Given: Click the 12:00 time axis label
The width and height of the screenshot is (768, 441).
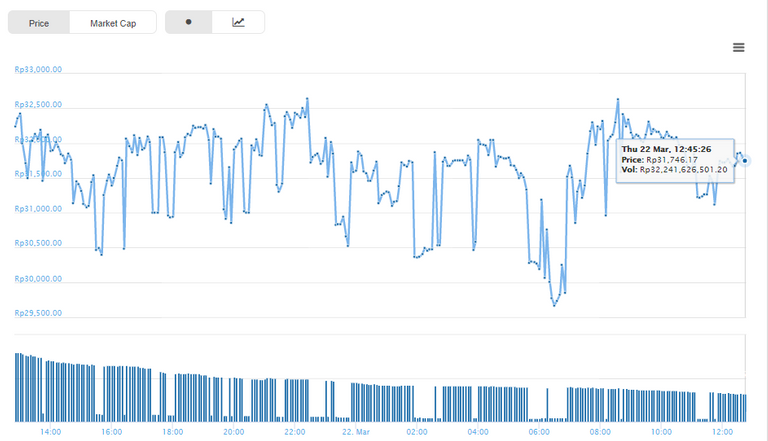Looking at the screenshot, I should pyautogui.click(x=722, y=432).
